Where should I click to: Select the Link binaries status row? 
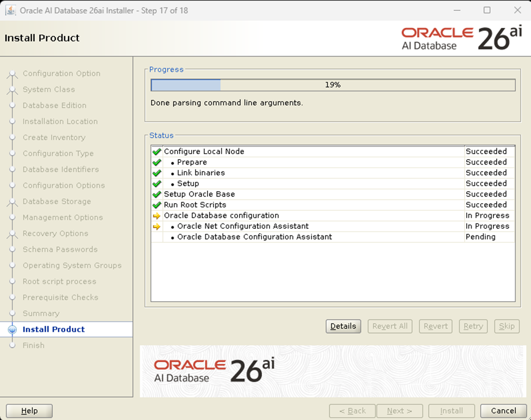coord(333,173)
